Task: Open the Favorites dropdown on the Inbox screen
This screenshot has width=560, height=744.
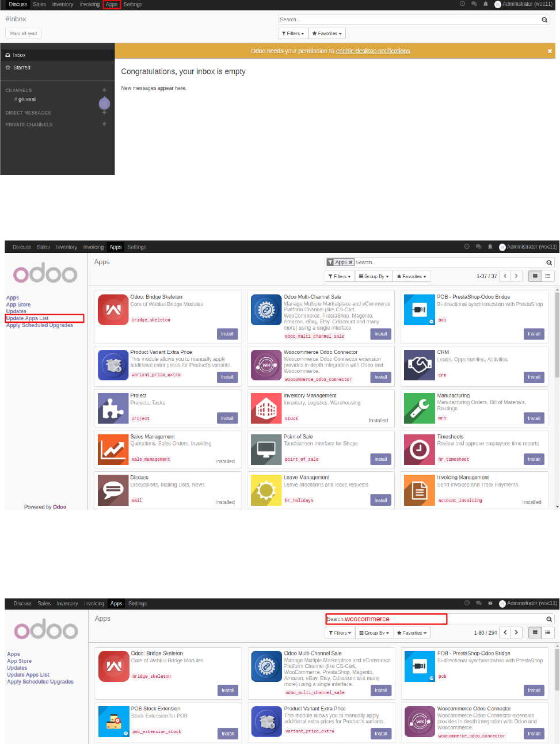Action: (327, 33)
